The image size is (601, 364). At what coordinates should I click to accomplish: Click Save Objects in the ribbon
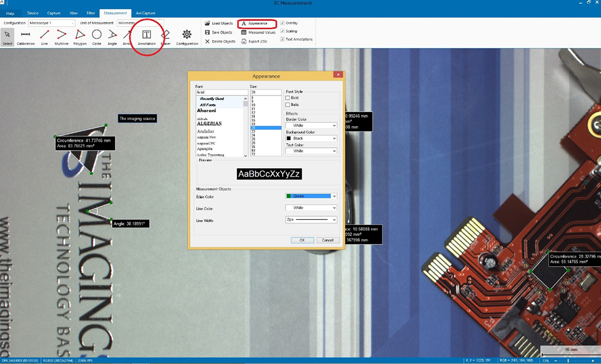coord(219,32)
